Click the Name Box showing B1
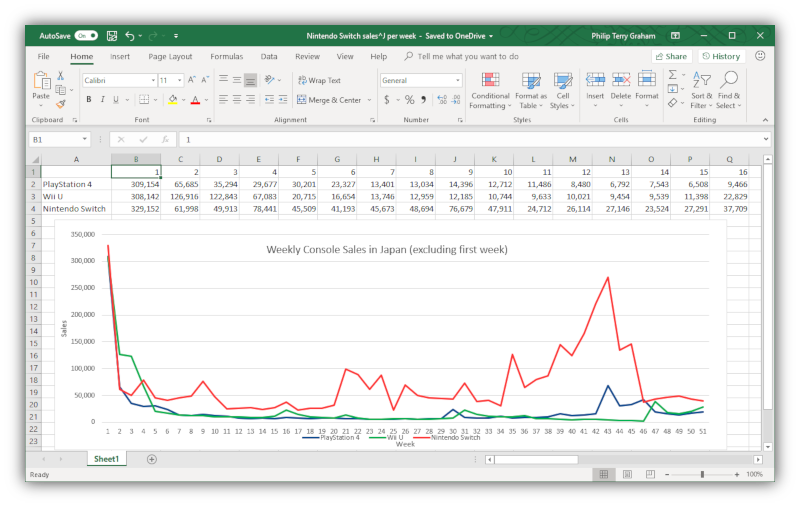The height and width of the screenshot is (507, 800). click(x=59, y=139)
